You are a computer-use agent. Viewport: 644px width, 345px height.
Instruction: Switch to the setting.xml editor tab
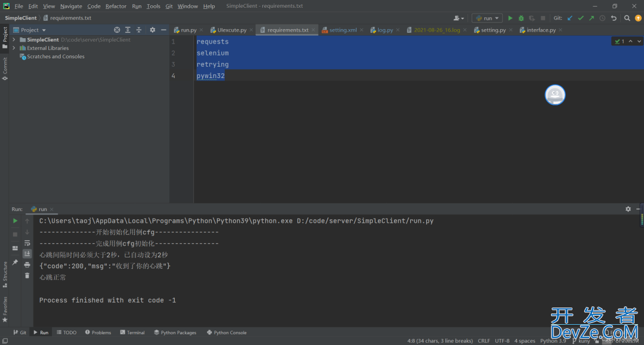pos(342,30)
